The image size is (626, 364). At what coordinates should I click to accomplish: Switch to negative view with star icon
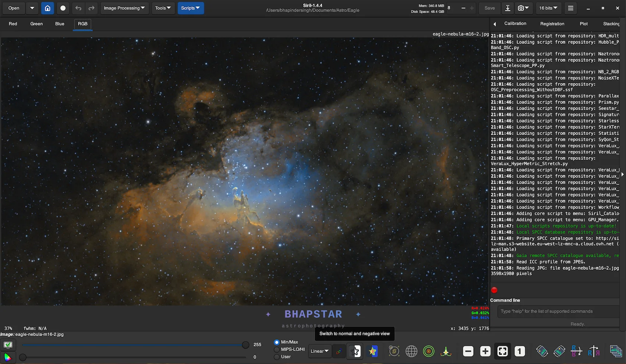point(356,351)
